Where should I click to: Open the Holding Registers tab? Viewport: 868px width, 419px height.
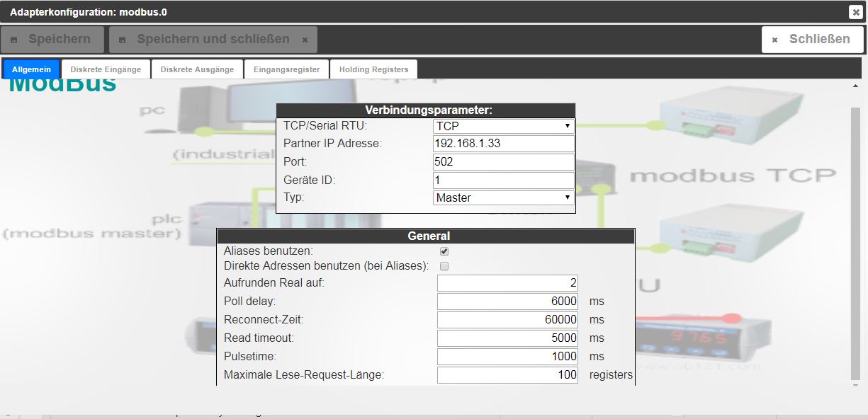(373, 69)
